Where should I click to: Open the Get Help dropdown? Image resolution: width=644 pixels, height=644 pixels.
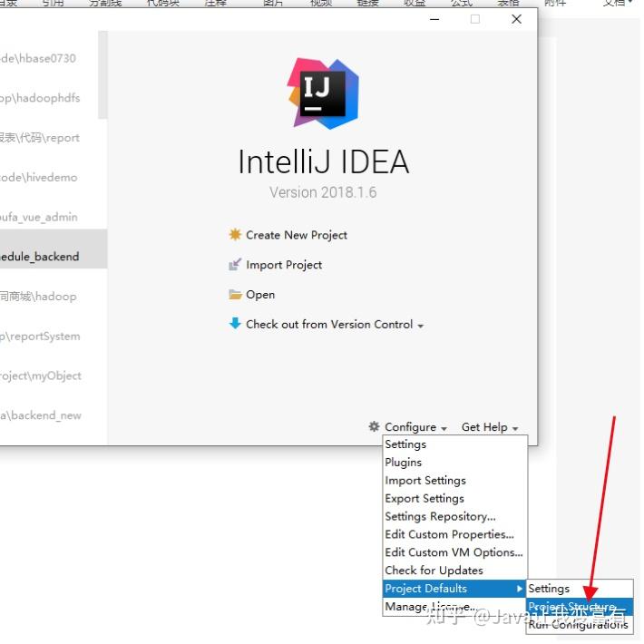[490, 427]
